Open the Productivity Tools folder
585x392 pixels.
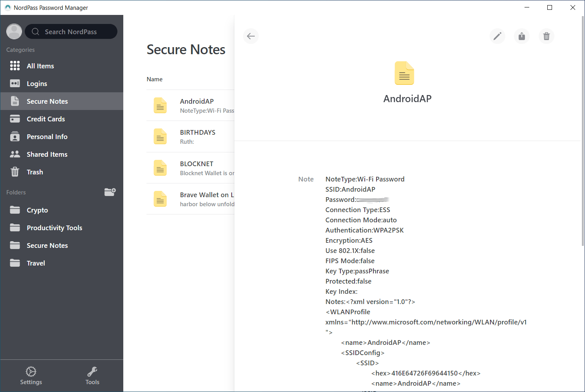point(62,227)
